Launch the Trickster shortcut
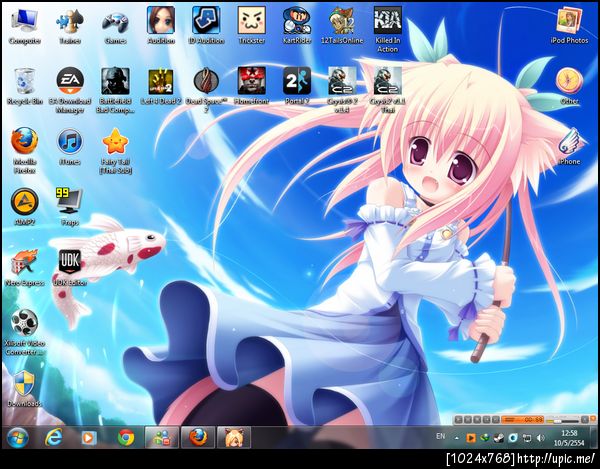The height and width of the screenshot is (469, 600). pyautogui.click(x=251, y=26)
